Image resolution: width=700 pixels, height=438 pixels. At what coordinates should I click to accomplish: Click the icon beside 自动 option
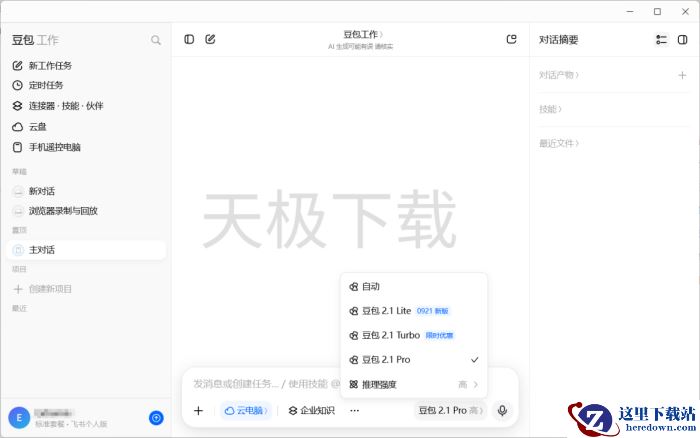coord(354,287)
